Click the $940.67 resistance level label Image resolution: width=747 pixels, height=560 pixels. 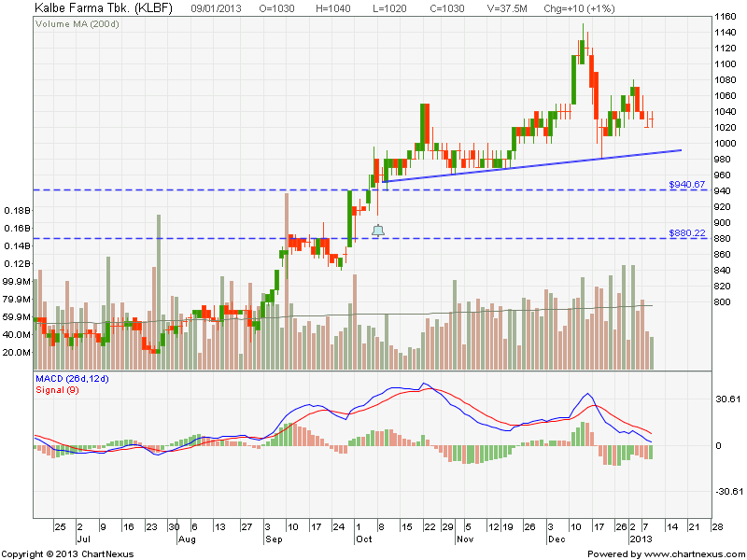point(687,184)
